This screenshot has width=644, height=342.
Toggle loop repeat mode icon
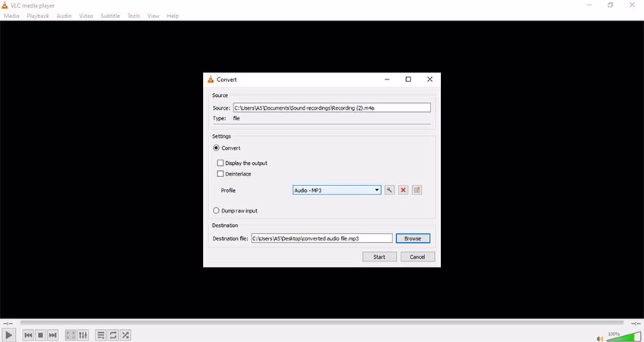113,335
